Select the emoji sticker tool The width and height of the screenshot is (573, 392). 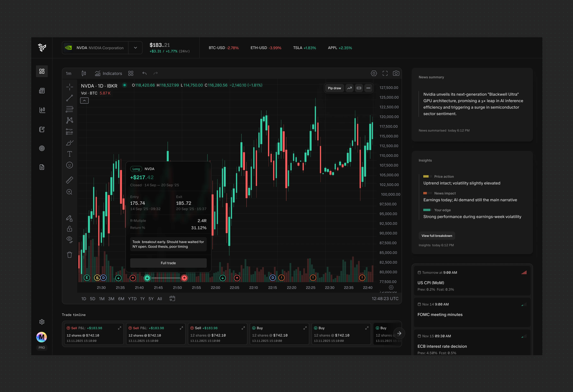tap(70, 165)
